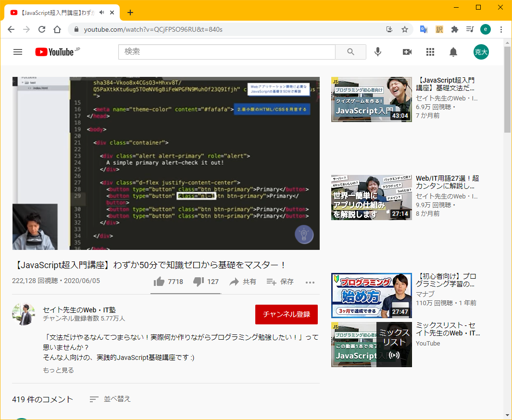
Task: Open the channel avatar image
Action: click(24, 314)
